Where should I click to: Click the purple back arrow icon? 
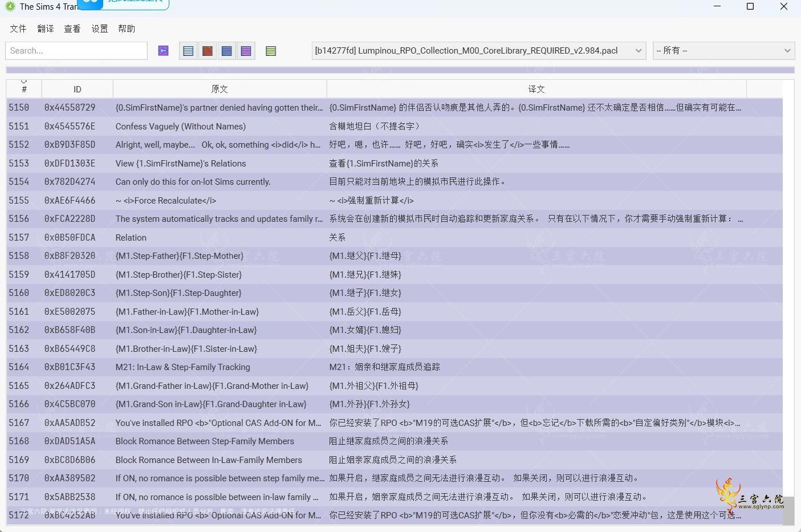pos(163,51)
